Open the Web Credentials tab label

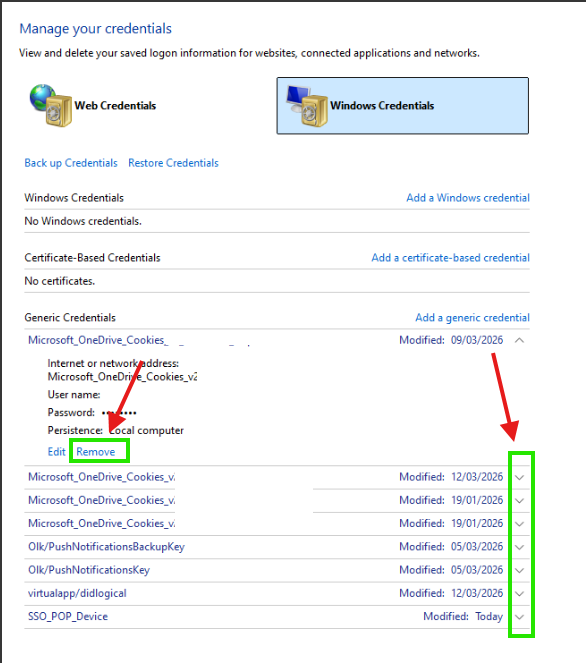click(115, 105)
